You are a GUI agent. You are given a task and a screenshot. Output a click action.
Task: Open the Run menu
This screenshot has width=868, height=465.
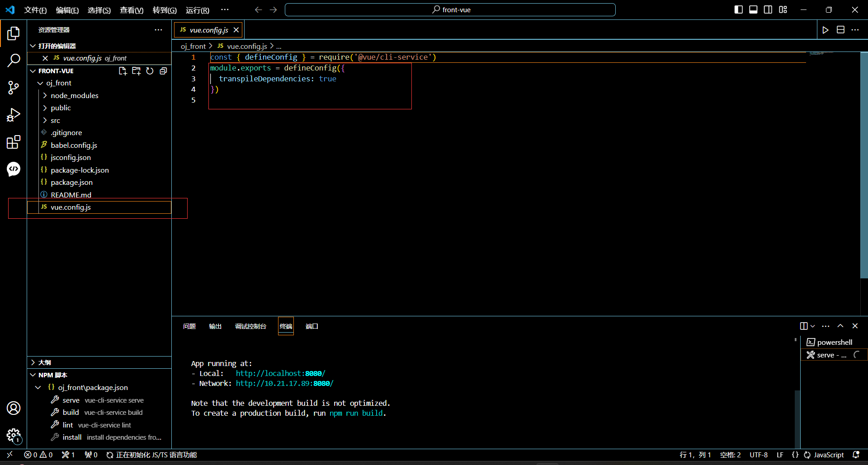(x=198, y=10)
